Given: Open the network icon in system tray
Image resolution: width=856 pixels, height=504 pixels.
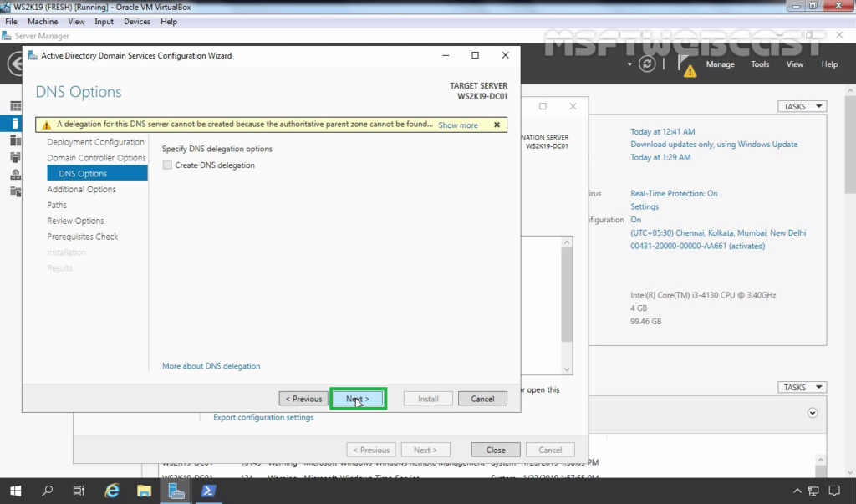Looking at the screenshot, I should click(x=813, y=491).
